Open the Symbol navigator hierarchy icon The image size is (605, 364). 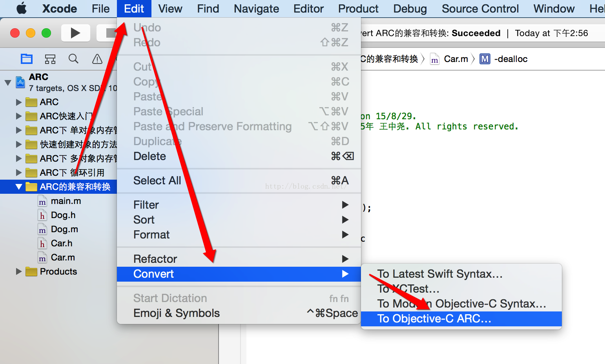click(50, 59)
